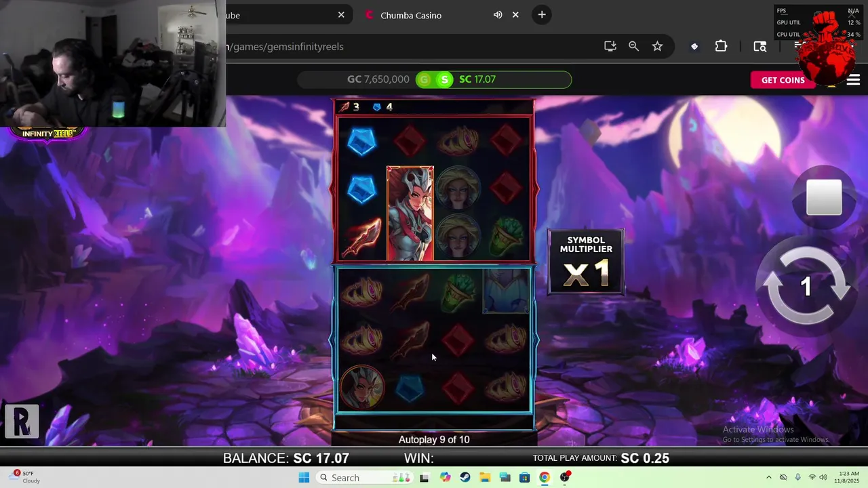This screenshot has width=868, height=488.
Task: Click the blue tag extension icon
Action: [694, 47]
